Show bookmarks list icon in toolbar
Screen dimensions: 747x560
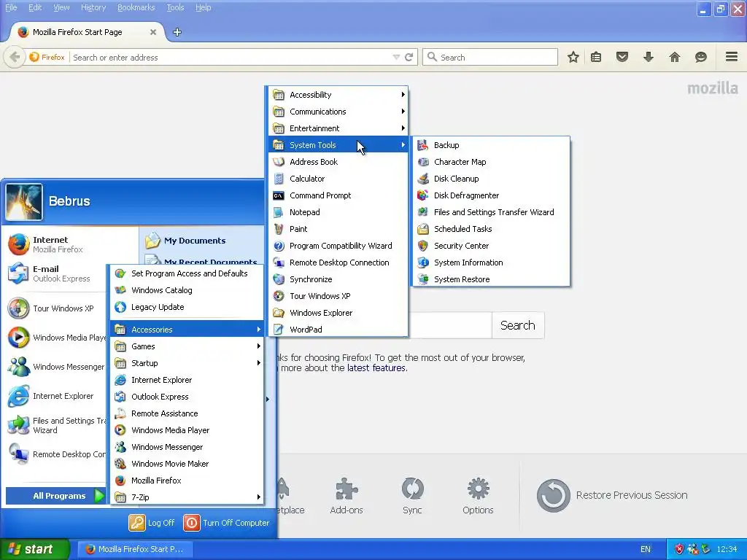pyautogui.click(x=596, y=57)
